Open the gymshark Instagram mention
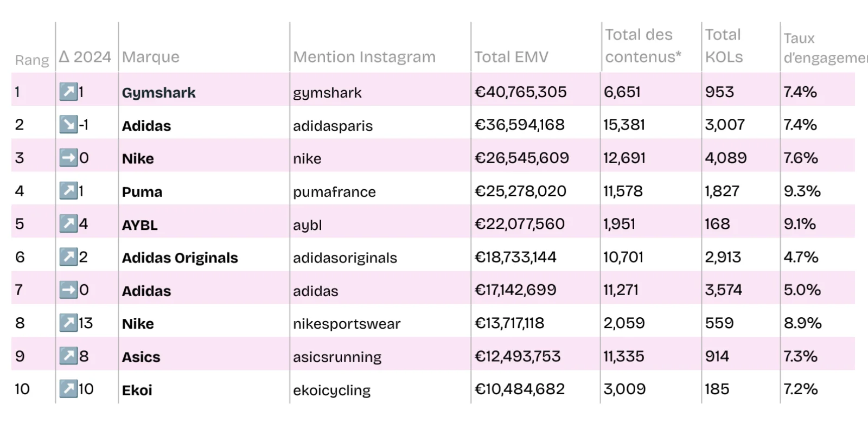Viewport: 868px width, 423px height. 327,93
